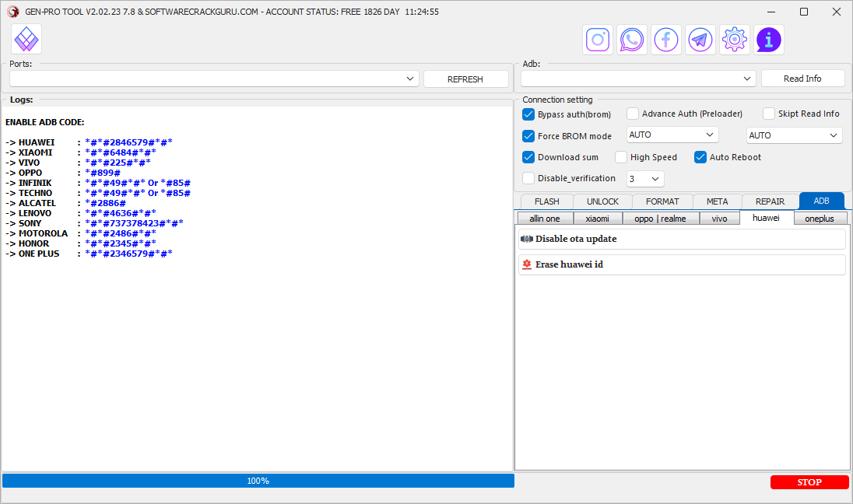The width and height of the screenshot is (853, 504).
Task: Switch to the UNLOCK tab
Action: [x=602, y=201]
